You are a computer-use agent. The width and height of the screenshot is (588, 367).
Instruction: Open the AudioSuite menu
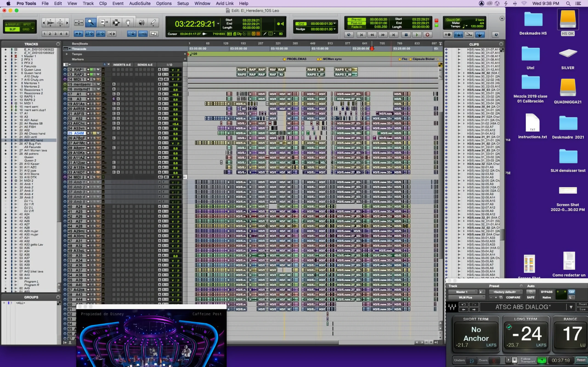[140, 3]
